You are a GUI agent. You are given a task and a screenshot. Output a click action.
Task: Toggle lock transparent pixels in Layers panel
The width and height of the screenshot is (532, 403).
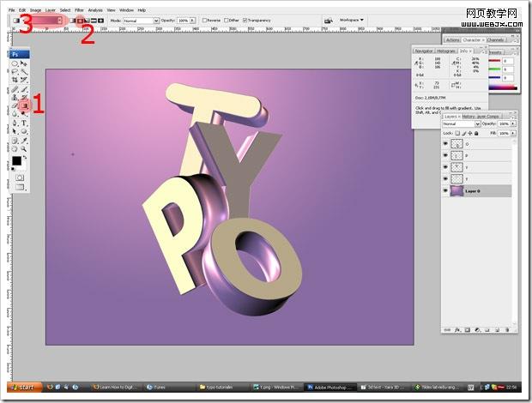pyautogui.click(x=457, y=133)
